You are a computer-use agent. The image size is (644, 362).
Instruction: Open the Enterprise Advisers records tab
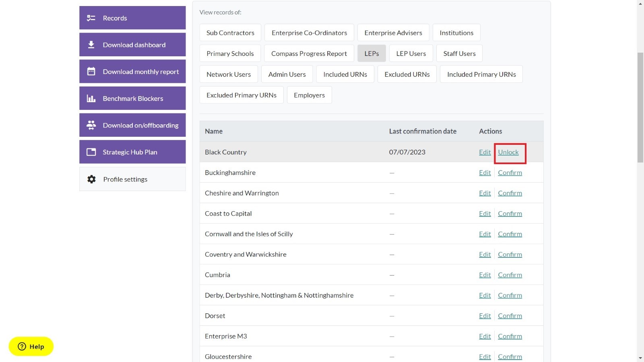[393, 33]
